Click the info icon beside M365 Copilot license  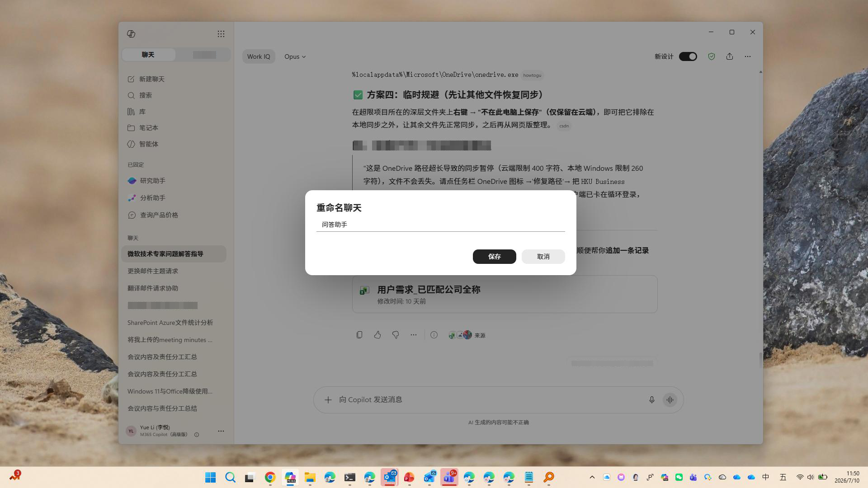pos(197,435)
